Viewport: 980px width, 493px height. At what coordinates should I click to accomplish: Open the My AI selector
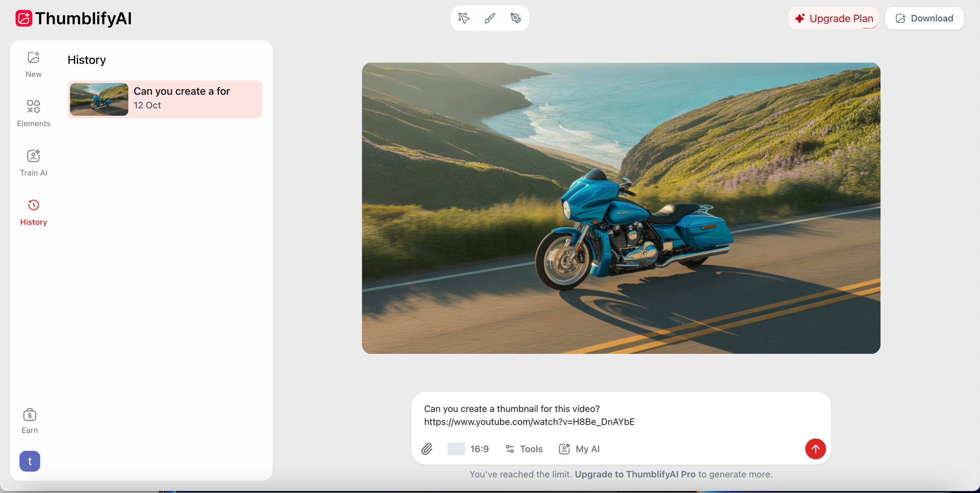click(579, 449)
